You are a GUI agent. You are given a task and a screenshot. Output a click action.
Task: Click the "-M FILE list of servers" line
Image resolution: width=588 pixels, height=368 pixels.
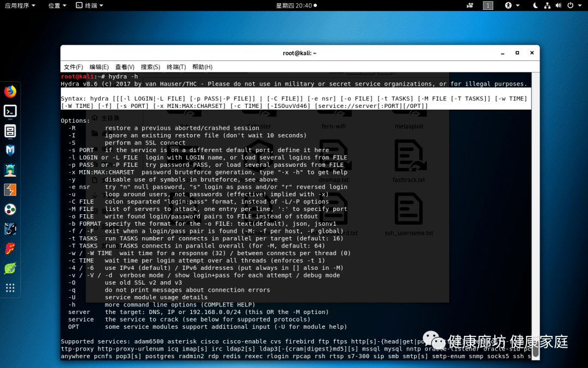point(208,209)
